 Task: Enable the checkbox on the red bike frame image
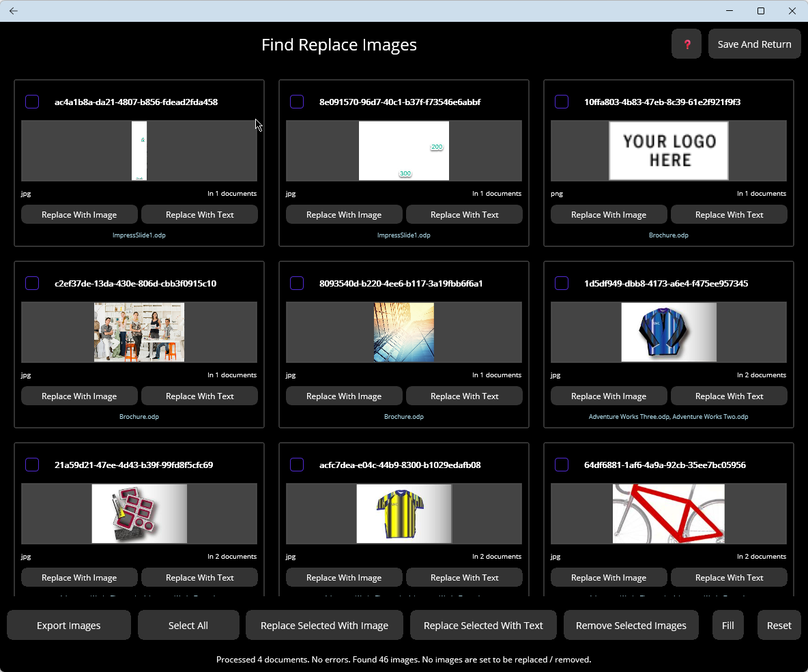pos(561,464)
